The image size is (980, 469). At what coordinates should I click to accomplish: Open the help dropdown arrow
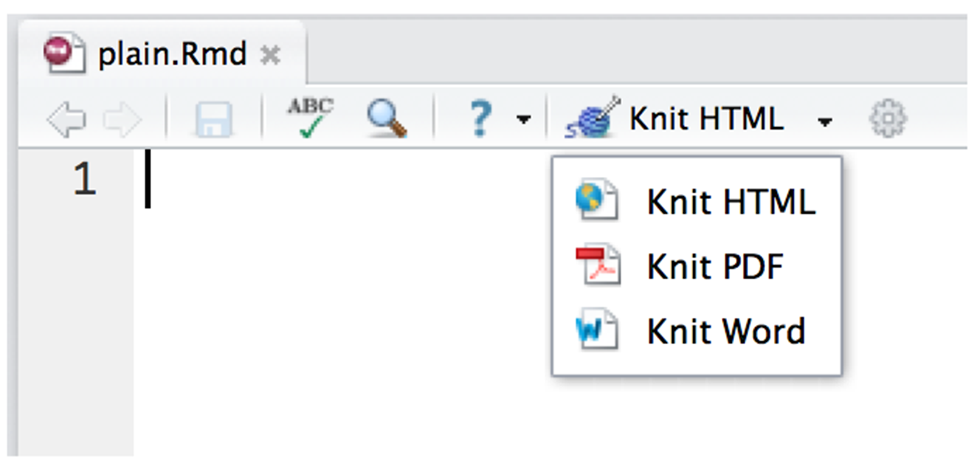tap(523, 120)
